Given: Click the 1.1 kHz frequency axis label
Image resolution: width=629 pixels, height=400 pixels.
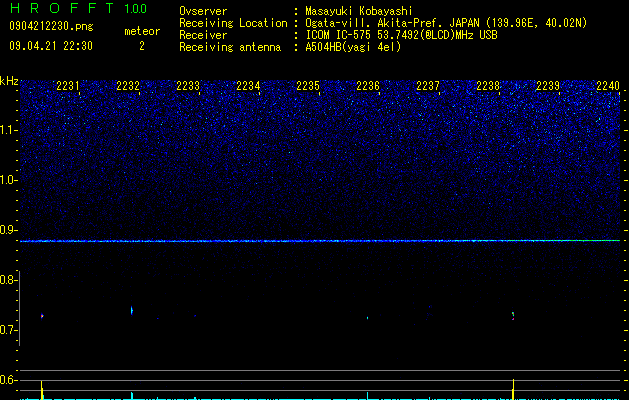Looking at the screenshot, I should [8, 130].
